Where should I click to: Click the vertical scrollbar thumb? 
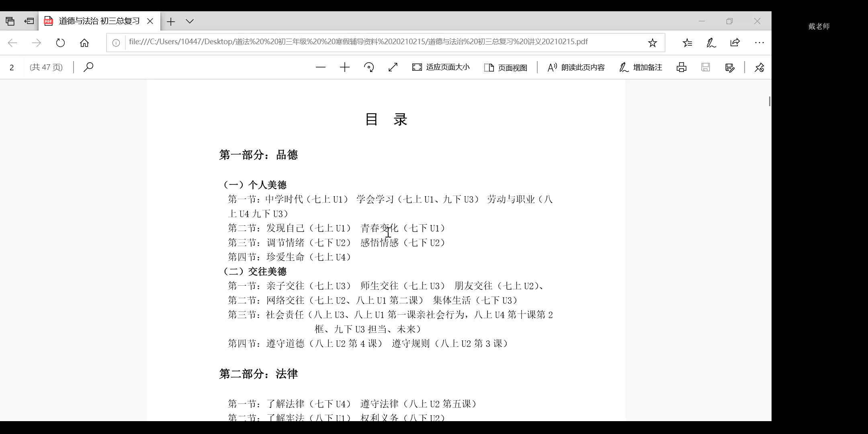[x=770, y=101]
